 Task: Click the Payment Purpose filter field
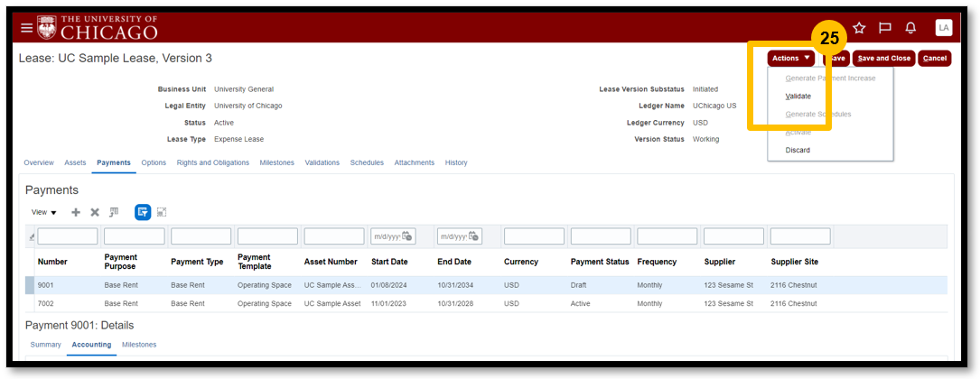pyautogui.click(x=135, y=236)
